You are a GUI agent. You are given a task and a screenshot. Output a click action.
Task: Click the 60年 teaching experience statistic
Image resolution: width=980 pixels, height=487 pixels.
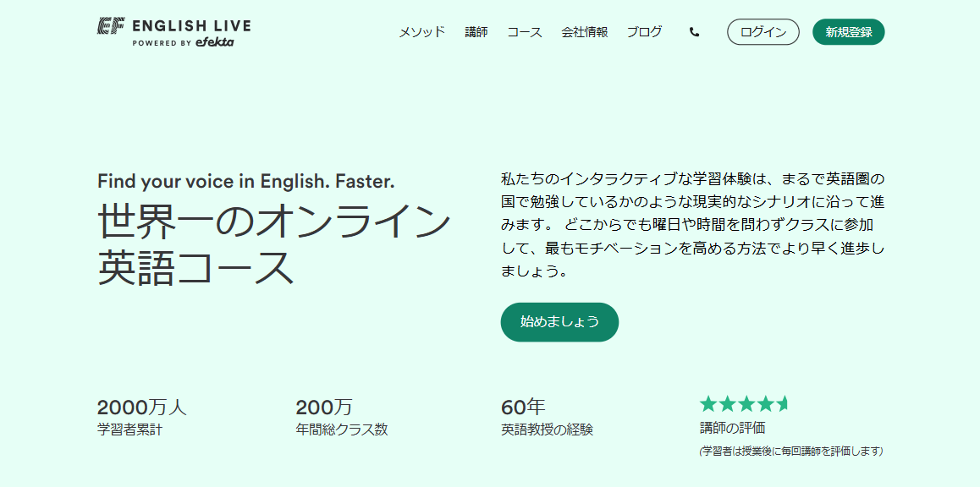[523, 408]
